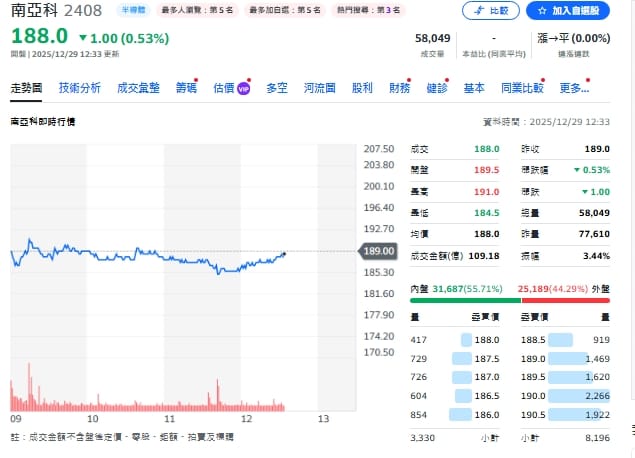635x458 pixels.
Task: Click the 189.00 price label on chart
Action: pyautogui.click(x=382, y=251)
